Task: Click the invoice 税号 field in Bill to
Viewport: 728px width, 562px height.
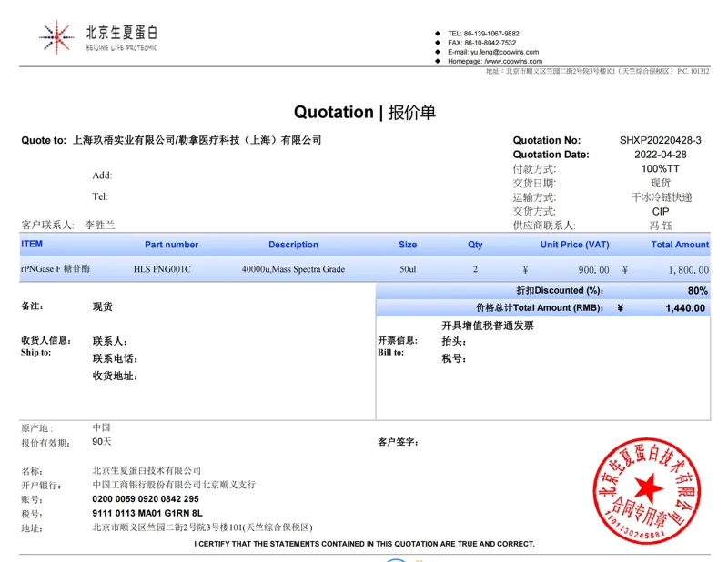Action: [x=453, y=358]
